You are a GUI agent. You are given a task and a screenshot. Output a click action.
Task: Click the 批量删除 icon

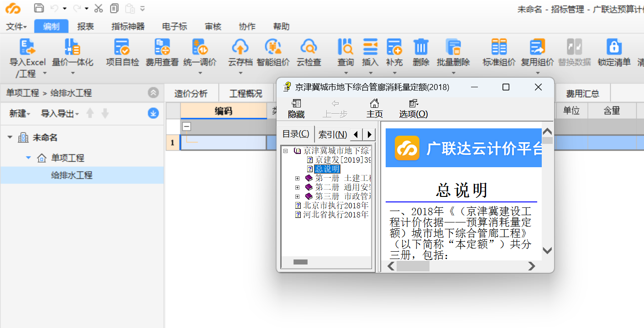(x=453, y=47)
